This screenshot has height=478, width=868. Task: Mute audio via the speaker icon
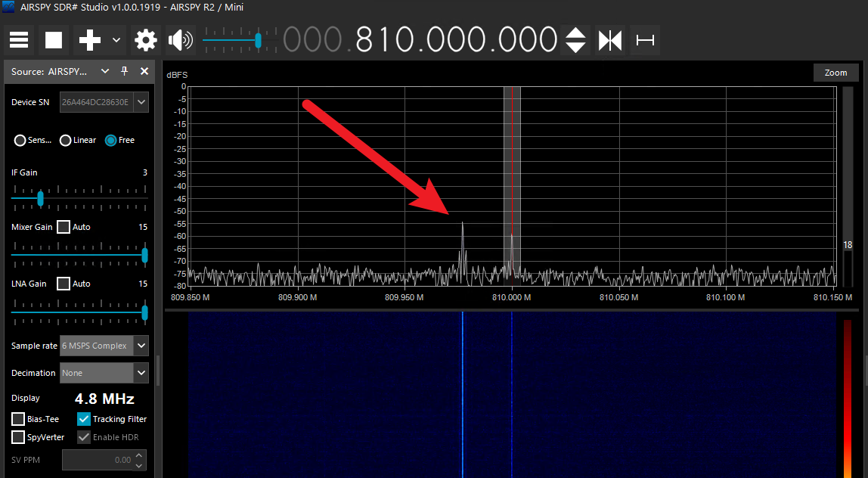point(181,40)
